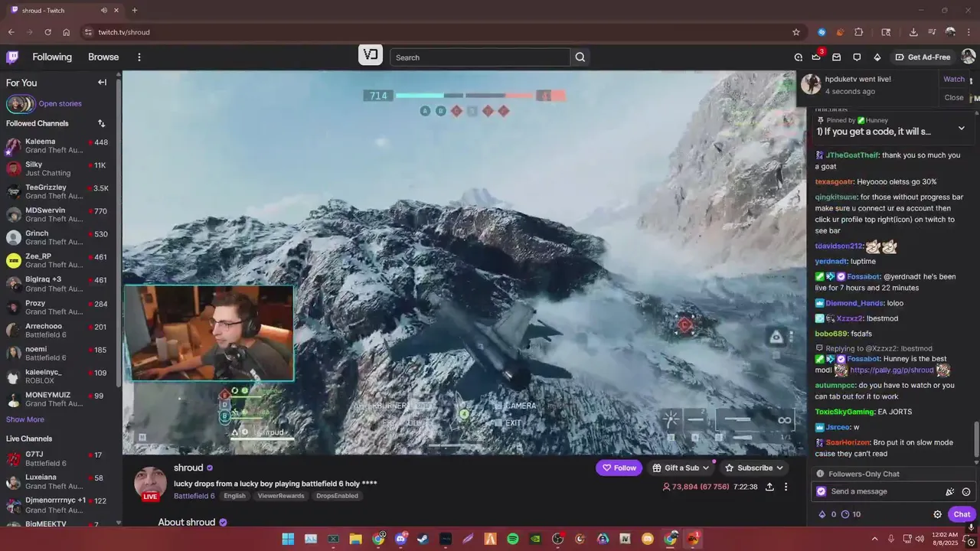Open Prime loot crown icon with badge
Image resolution: width=980 pixels, height=551 pixels.
click(x=817, y=57)
